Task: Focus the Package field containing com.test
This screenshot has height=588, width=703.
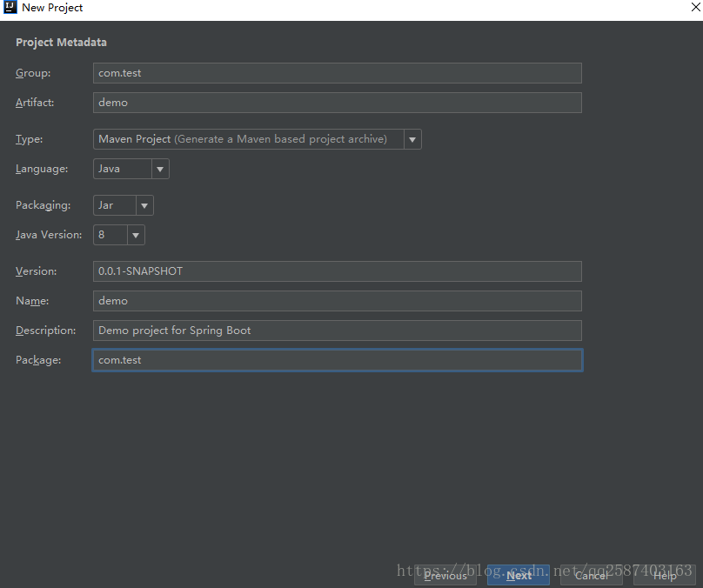Action: pyautogui.click(x=337, y=360)
